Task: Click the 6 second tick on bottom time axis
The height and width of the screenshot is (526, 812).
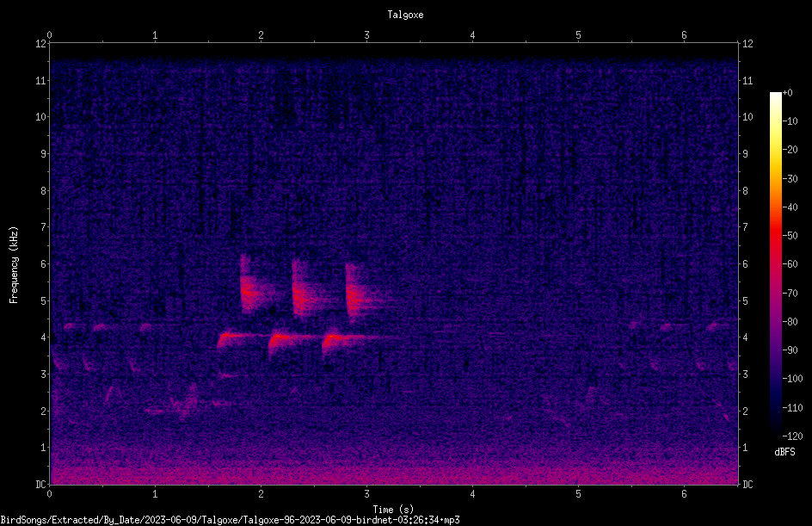Action: tap(684, 494)
